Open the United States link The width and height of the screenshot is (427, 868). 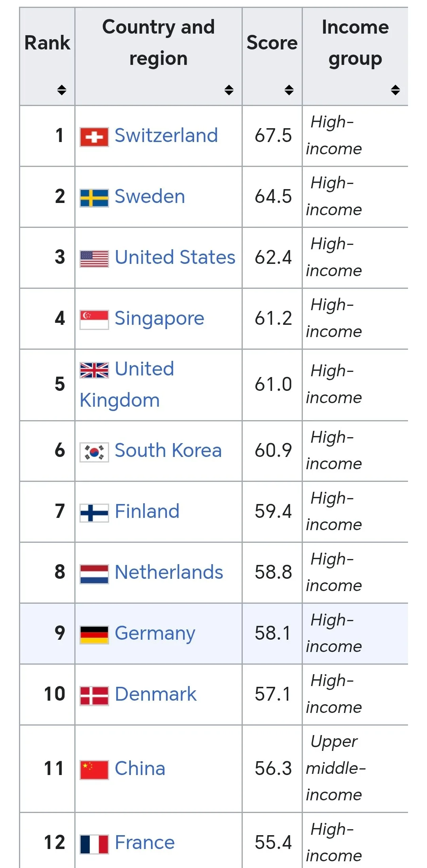[x=175, y=258]
